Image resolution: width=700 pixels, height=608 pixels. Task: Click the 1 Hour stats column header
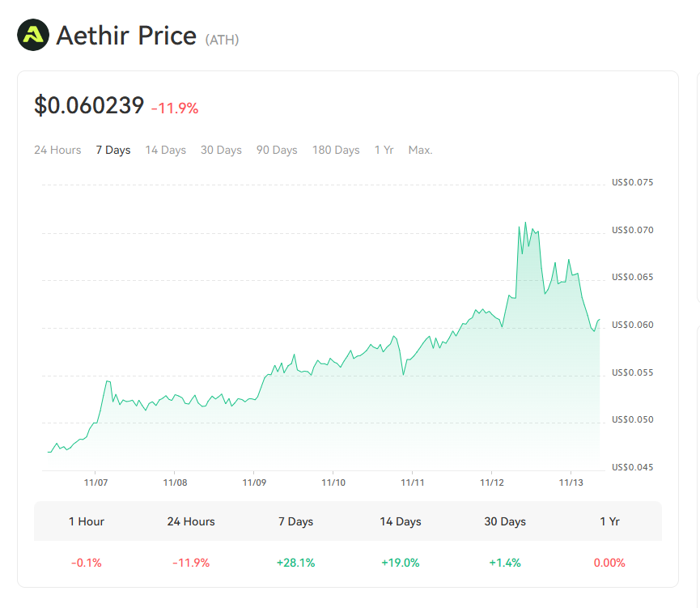click(x=87, y=521)
